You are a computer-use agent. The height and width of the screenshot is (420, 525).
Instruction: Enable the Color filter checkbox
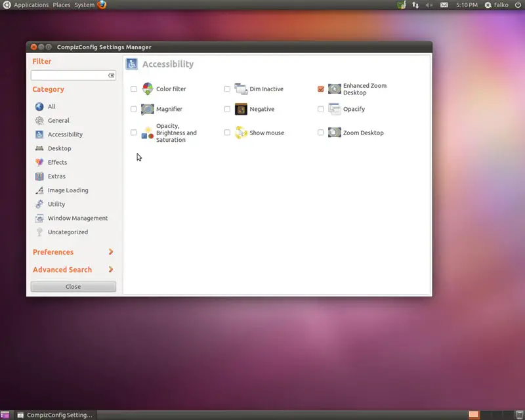click(134, 89)
